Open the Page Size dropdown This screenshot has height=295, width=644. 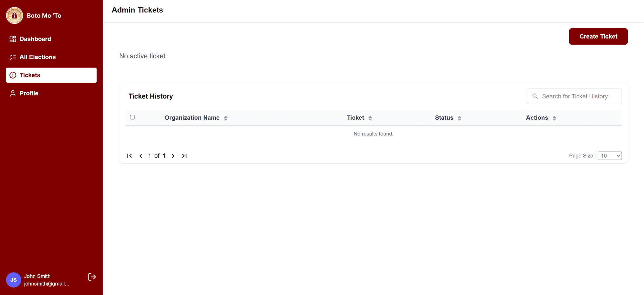tap(609, 156)
